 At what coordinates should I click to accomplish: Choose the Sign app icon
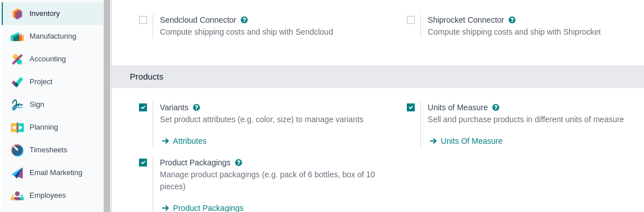17,105
